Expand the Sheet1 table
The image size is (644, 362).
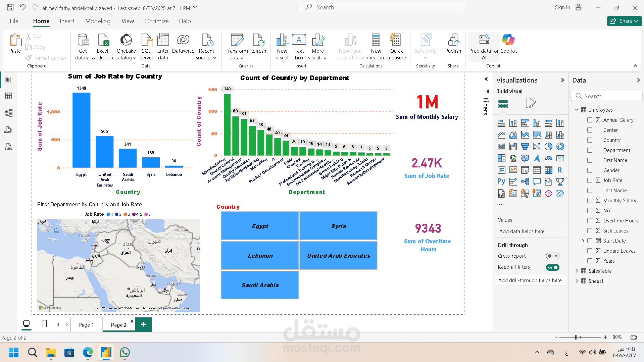(577, 281)
